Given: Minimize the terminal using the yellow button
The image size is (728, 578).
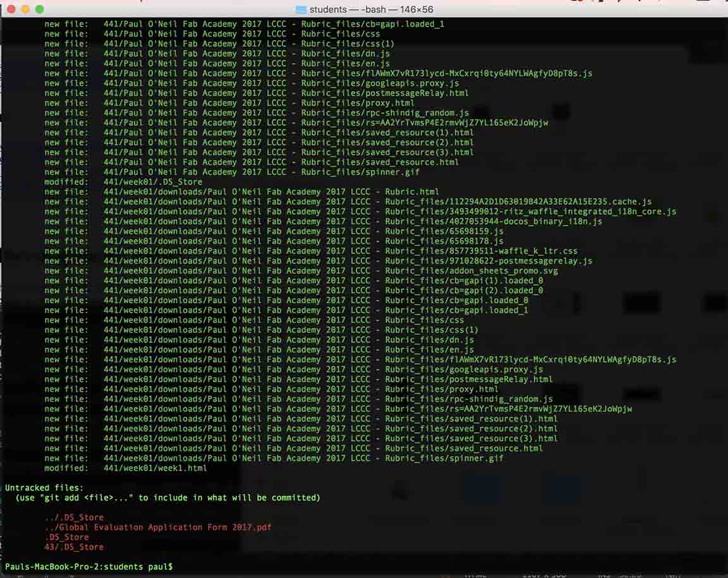Looking at the screenshot, I should 25,9.
